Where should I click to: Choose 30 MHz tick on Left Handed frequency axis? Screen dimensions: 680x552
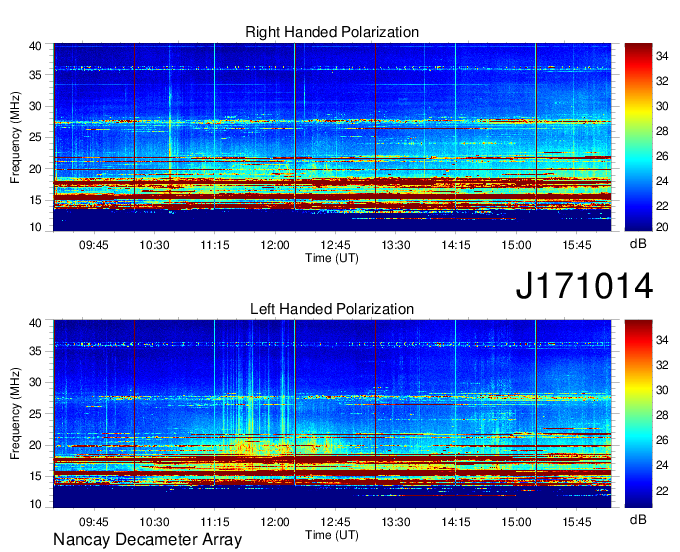pyautogui.click(x=35, y=382)
